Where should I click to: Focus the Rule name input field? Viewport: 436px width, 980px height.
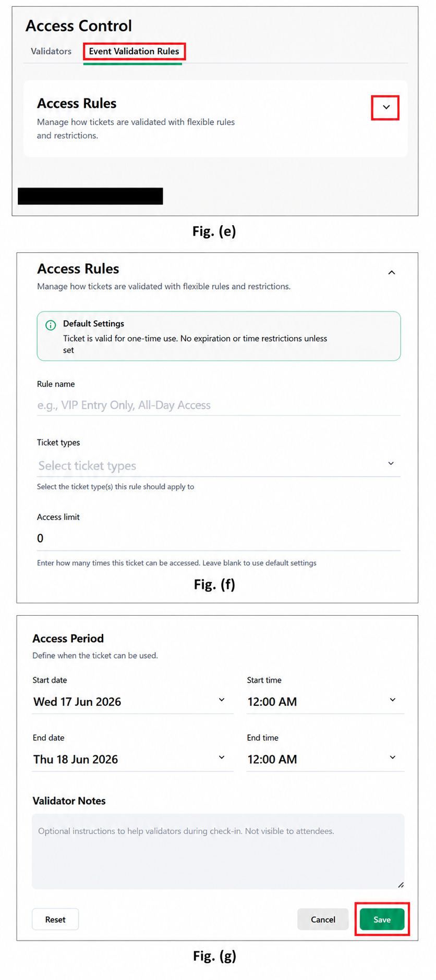[x=219, y=405]
